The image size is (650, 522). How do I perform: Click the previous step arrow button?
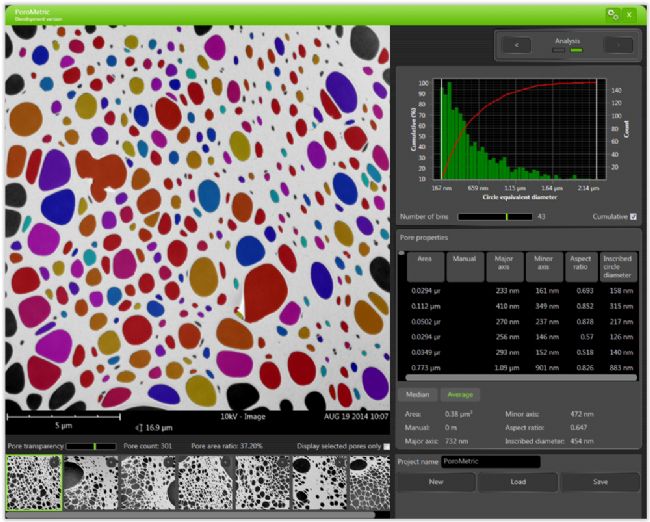pos(515,45)
